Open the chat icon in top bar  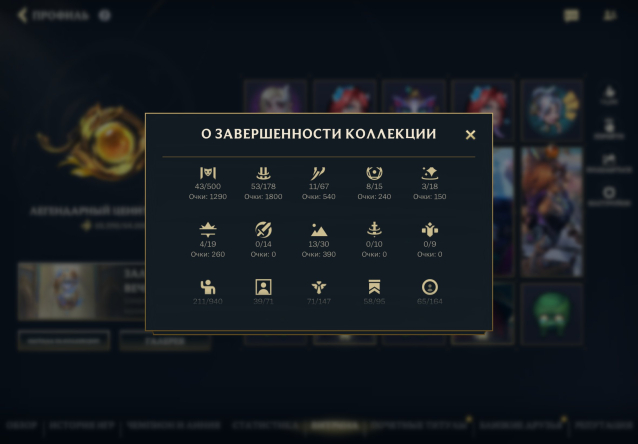[x=571, y=15]
